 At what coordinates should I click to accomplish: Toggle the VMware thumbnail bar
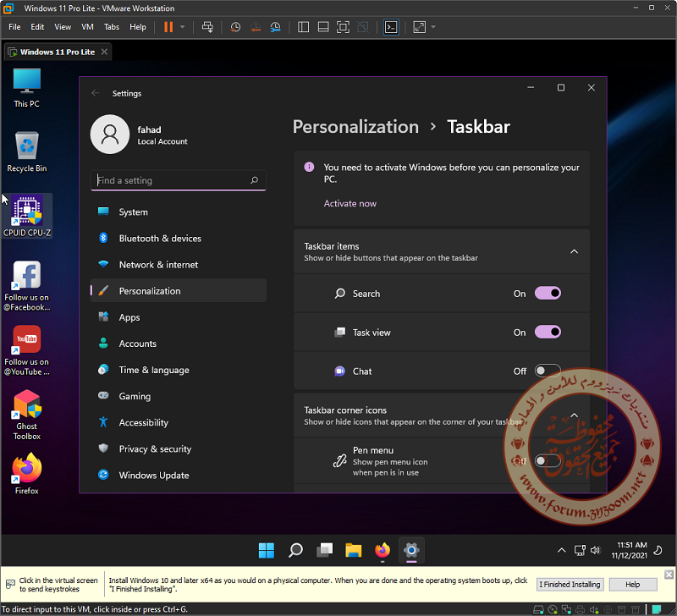pos(323,27)
